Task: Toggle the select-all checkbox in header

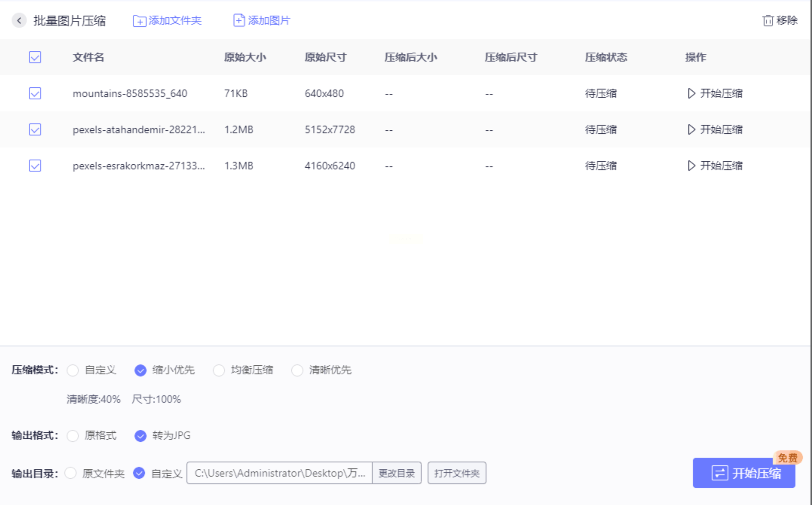Action: click(x=35, y=57)
